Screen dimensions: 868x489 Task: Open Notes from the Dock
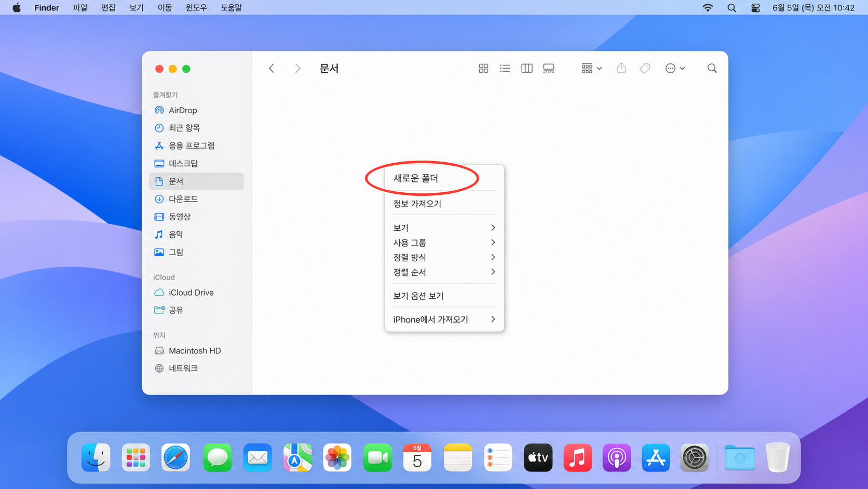[x=457, y=458]
